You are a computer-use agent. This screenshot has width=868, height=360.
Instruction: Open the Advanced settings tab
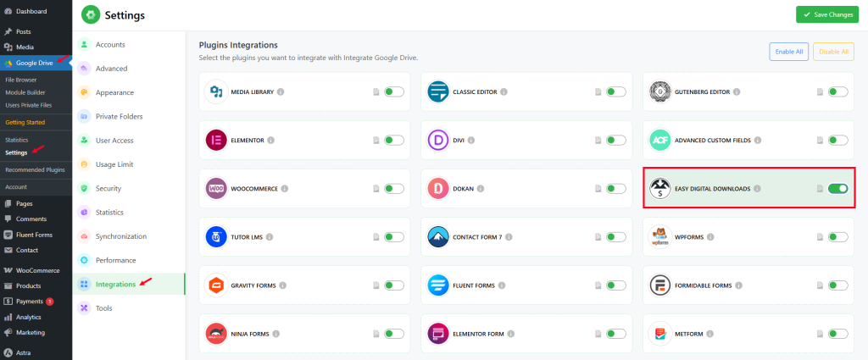point(129,69)
